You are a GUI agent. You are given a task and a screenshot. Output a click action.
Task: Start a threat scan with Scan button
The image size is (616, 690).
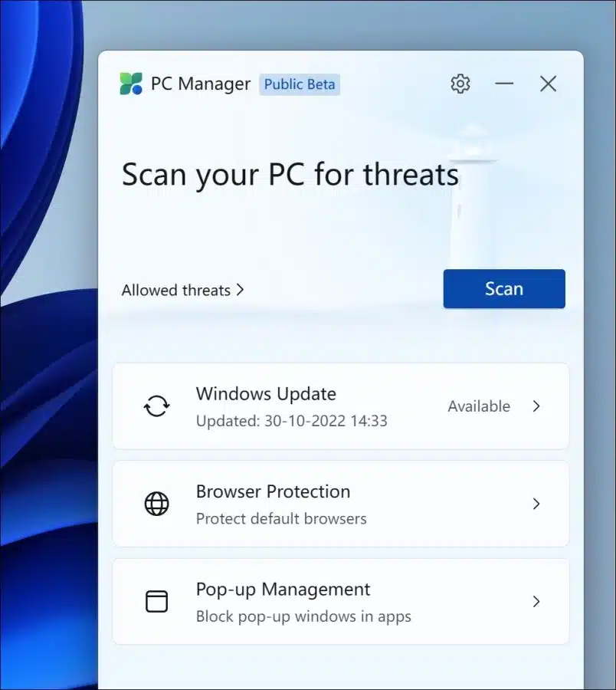point(504,289)
